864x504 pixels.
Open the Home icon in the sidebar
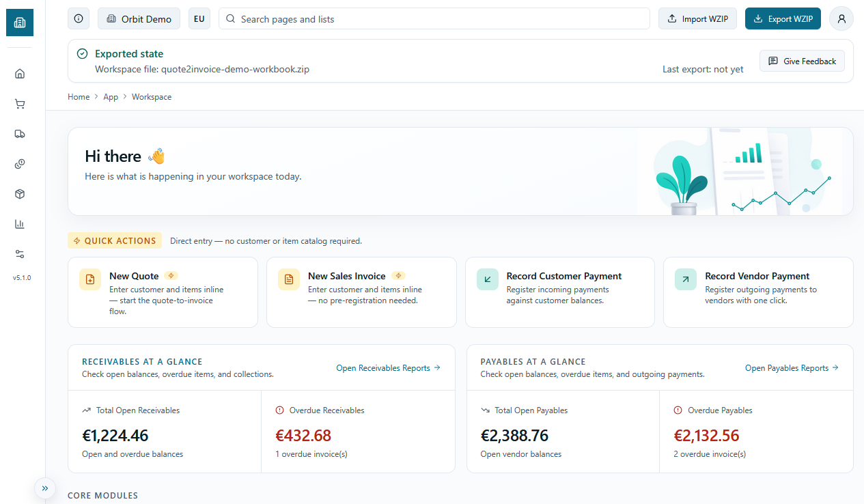[20, 73]
